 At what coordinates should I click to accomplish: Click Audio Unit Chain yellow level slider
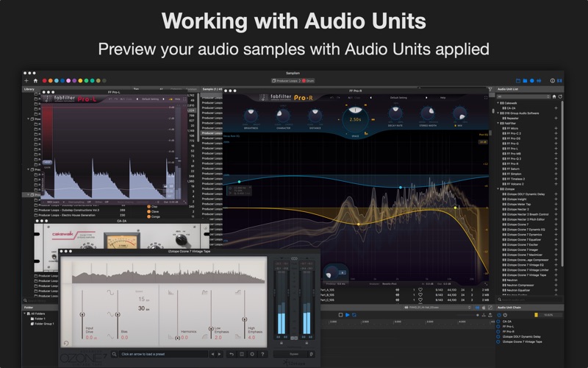(x=537, y=315)
